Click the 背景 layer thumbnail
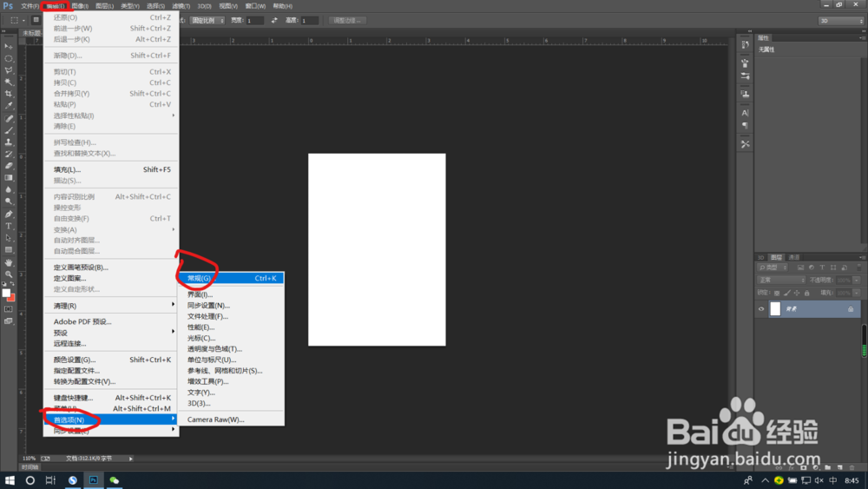The height and width of the screenshot is (489, 868). [775, 309]
